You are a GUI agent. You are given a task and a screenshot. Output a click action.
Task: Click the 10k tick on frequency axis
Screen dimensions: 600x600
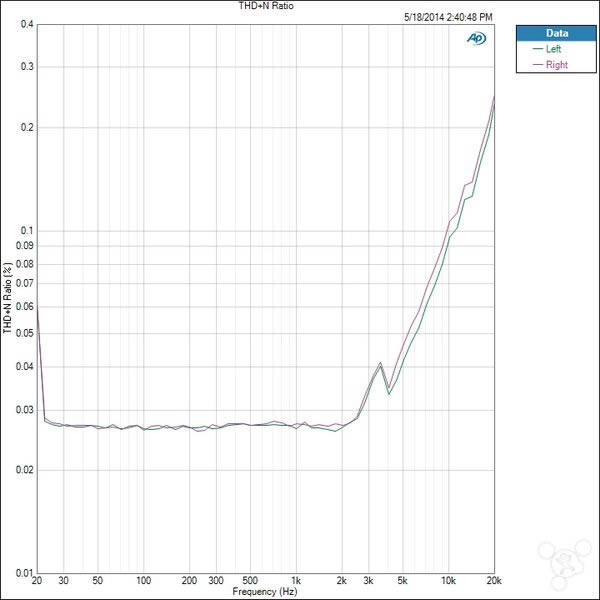click(x=449, y=581)
